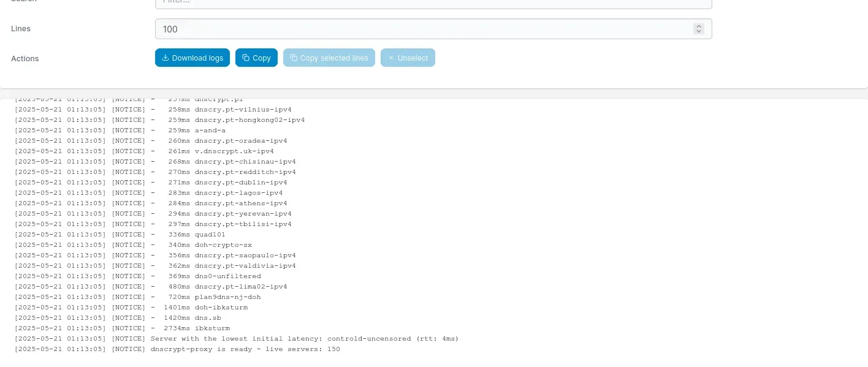The width and height of the screenshot is (868, 367).
Task: Select log line dnscry.pt-yerevan-ipv4
Action: click(x=153, y=214)
